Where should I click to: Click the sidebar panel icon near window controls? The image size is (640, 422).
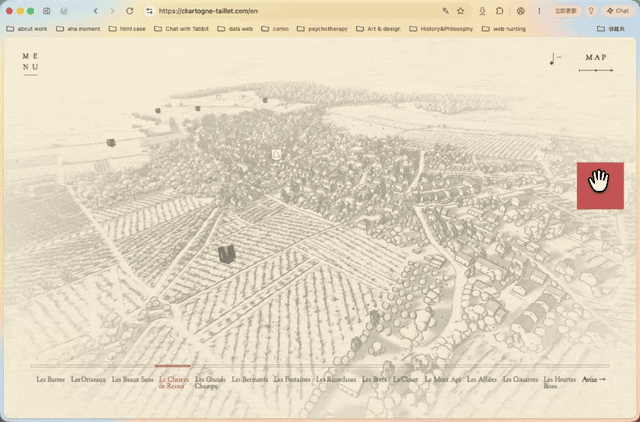pos(47,11)
